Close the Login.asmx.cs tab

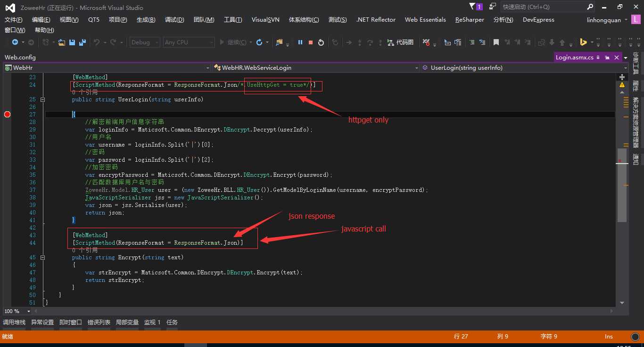click(x=616, y=58)
